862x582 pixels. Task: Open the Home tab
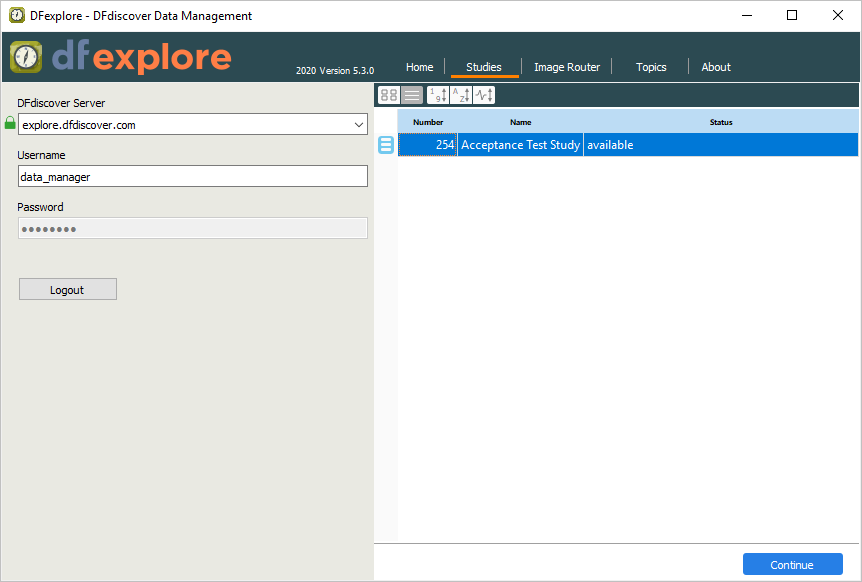point(420,67)
